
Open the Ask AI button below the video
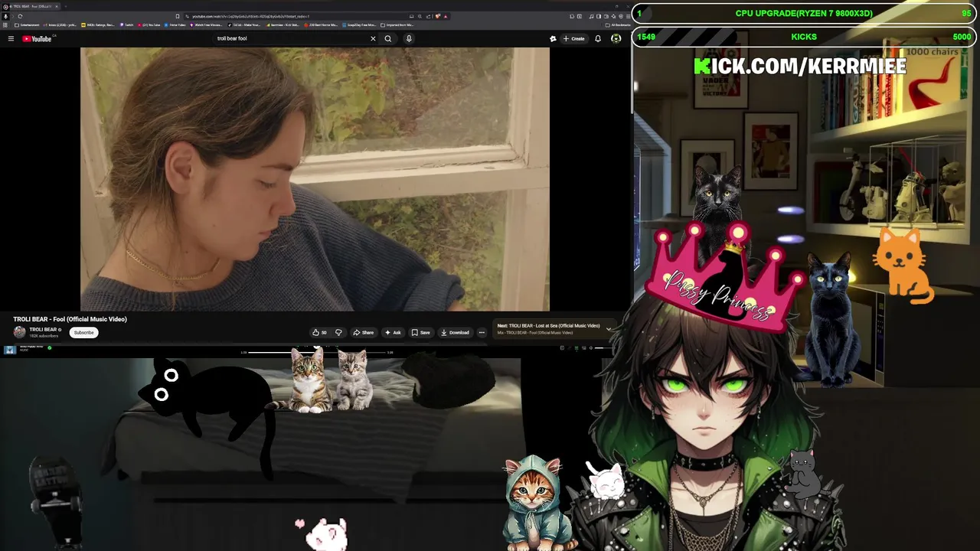tap(393, 332)
